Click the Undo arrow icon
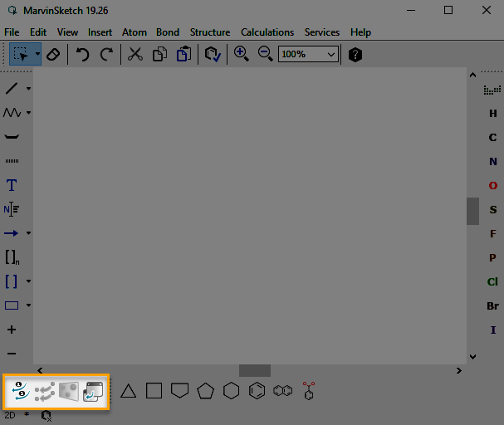Image resolution: width=504 pixels, height=425 pixels. click(x=82, y=54)
